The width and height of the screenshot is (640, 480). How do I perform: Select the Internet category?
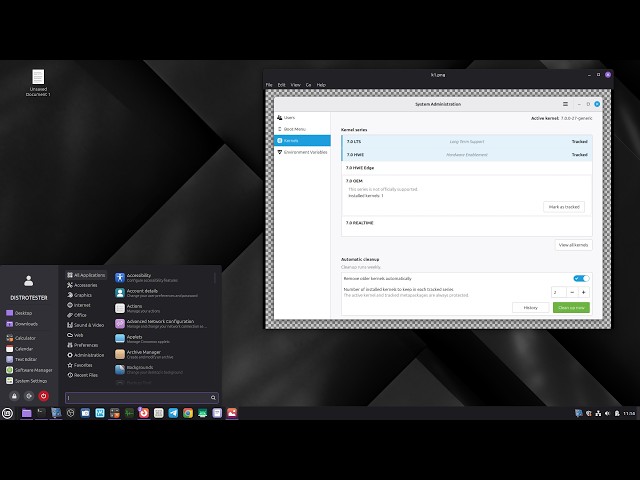pyautogui.click(x=86, y=305)
